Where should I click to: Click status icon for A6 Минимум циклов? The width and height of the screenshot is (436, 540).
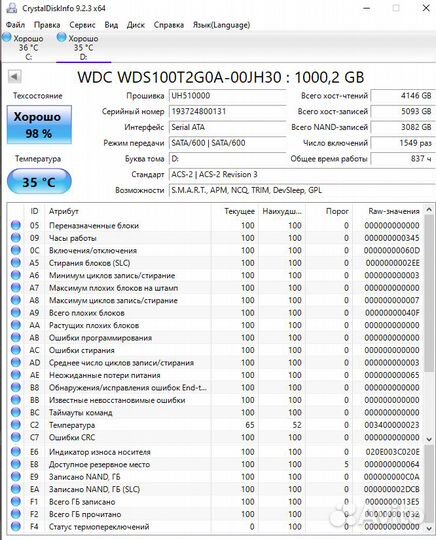(x=15, y=275)
